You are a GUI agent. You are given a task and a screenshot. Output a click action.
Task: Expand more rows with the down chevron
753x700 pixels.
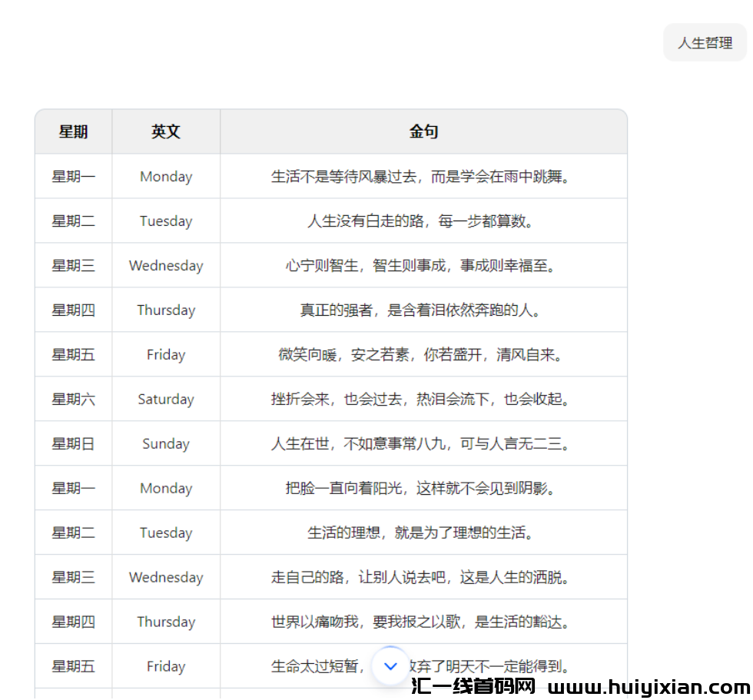point(390,666)
